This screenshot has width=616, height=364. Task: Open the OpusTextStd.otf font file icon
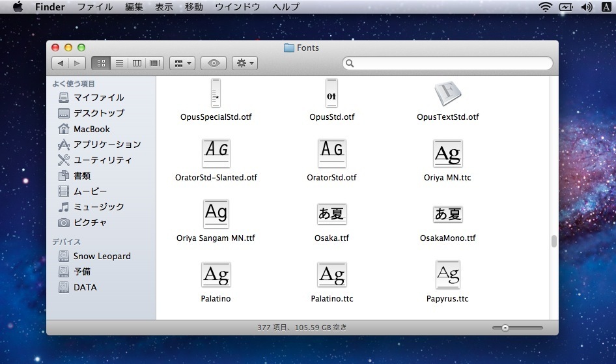tap(447, 94)
